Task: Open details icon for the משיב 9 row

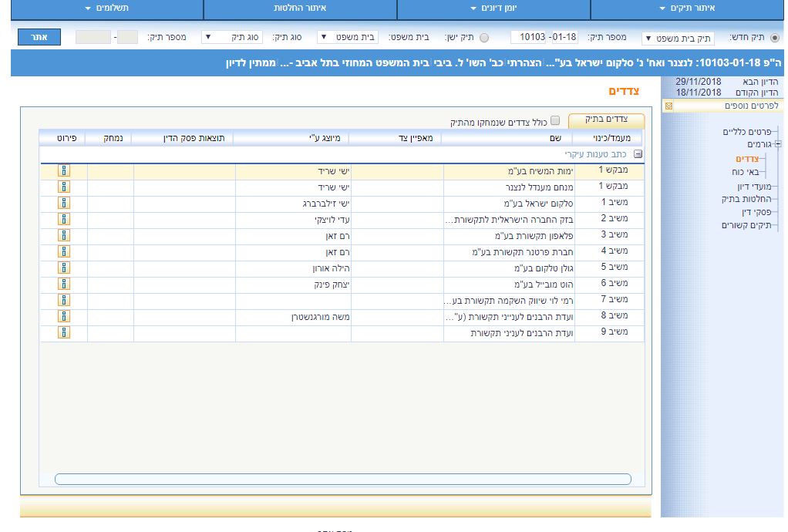Action: click(x=64, y=332)
